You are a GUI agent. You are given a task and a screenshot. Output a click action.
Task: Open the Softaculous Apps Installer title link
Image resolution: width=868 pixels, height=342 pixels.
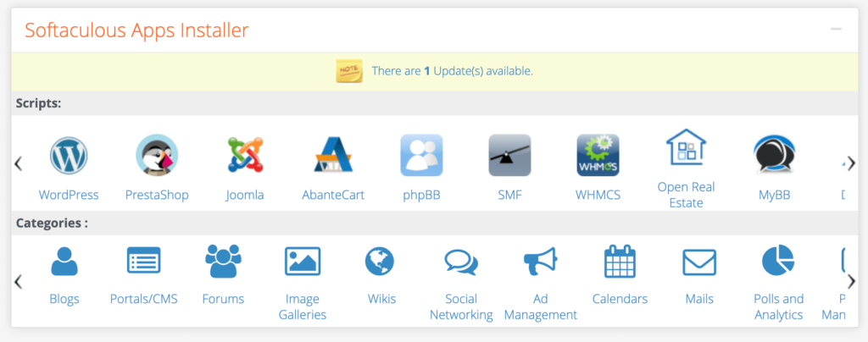coord(136,30)
